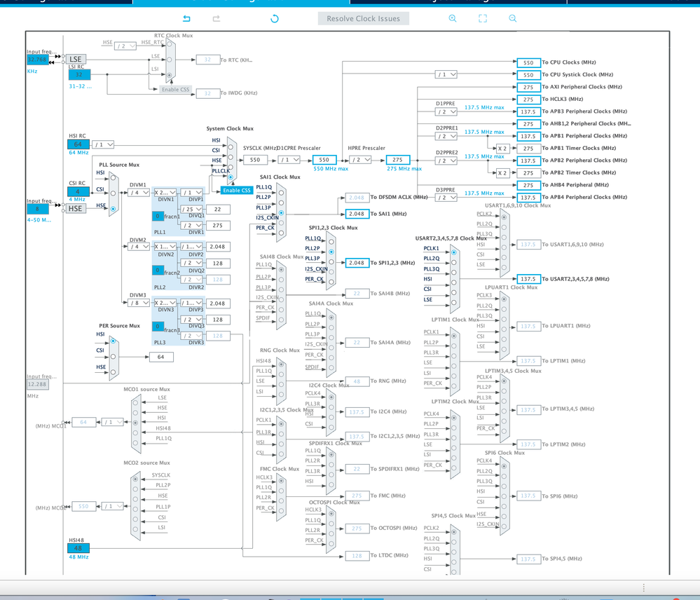Select HSI in System Clock Mux

231,147
